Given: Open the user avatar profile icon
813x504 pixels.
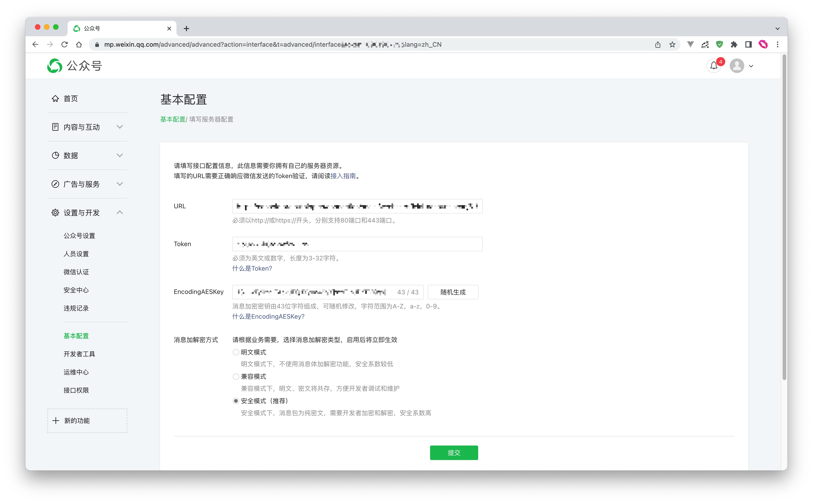Looking at the screenshot, I should (737, 66).
